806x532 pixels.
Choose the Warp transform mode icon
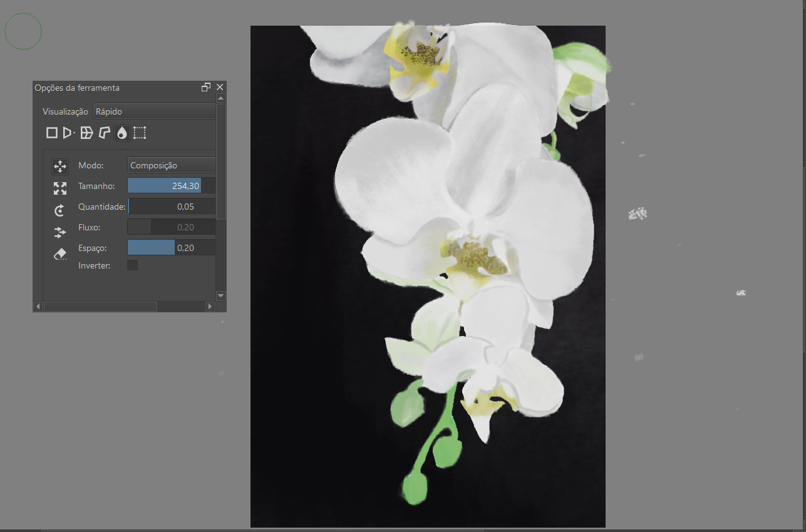(87, 133)
